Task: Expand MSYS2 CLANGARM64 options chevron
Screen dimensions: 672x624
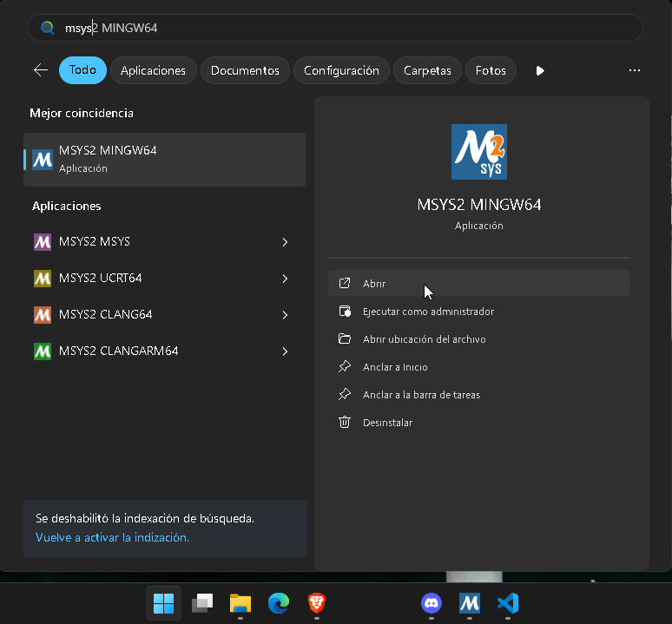Action: pos(285,351)
